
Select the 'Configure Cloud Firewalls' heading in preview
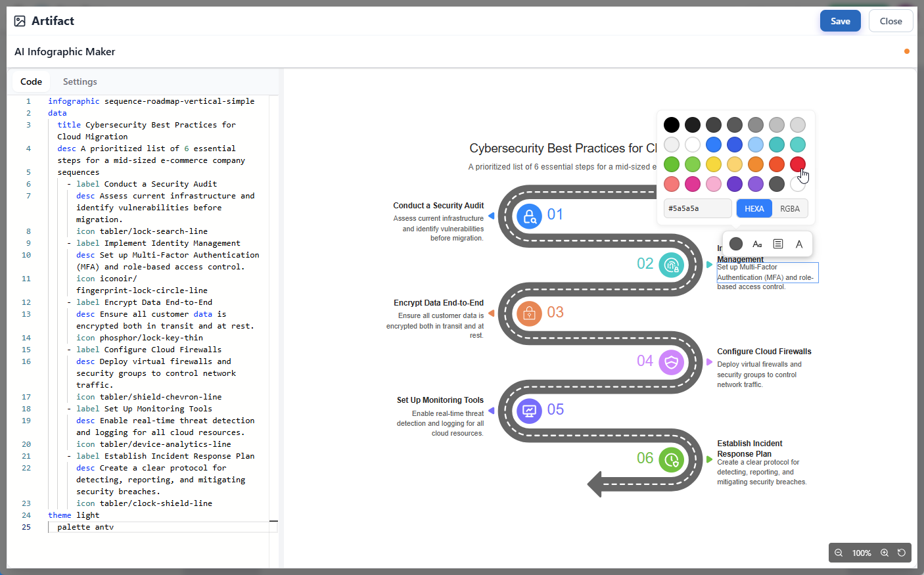(x=764, y=352)
